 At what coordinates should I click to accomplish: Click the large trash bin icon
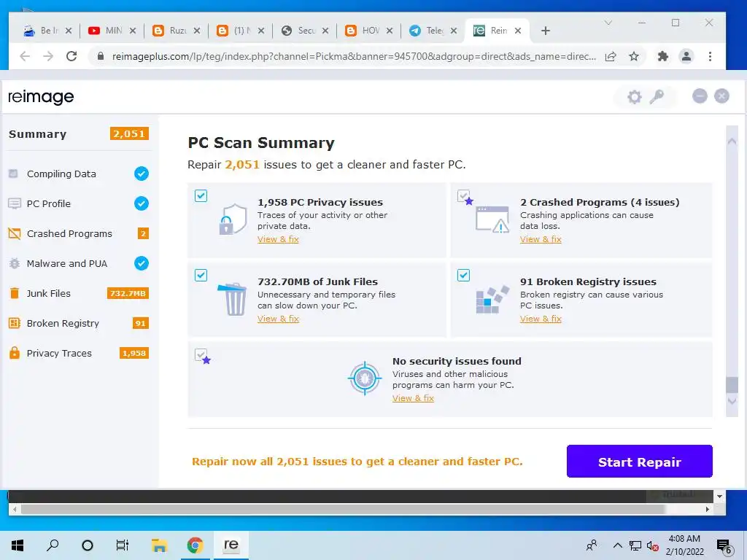(233, 299)
